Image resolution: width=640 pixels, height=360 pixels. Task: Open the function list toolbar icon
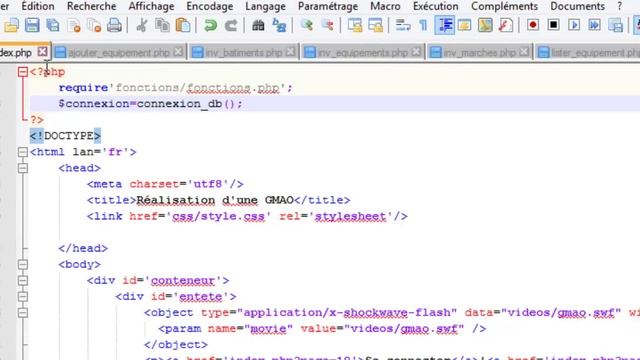tap(506, 25)
